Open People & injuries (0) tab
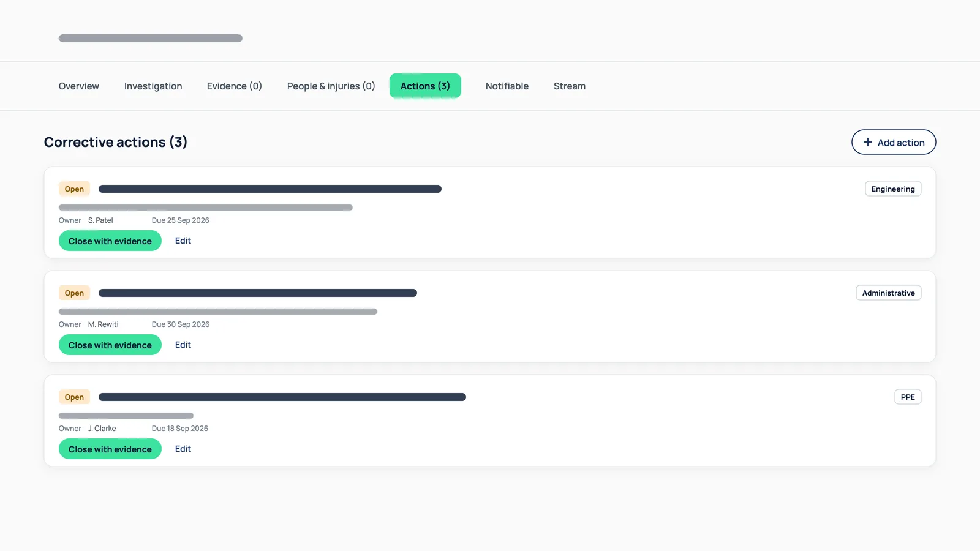980x551 pixels. click(331, 86)
